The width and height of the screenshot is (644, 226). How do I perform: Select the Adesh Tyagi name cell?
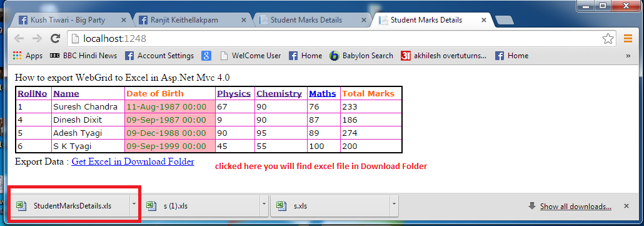point(88,133)
